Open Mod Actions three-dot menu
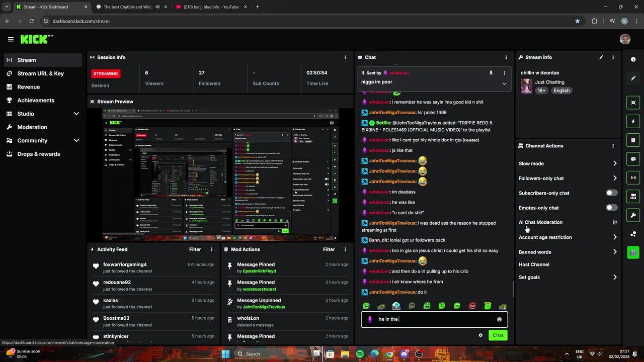644x362 pixels. point(345,249)
